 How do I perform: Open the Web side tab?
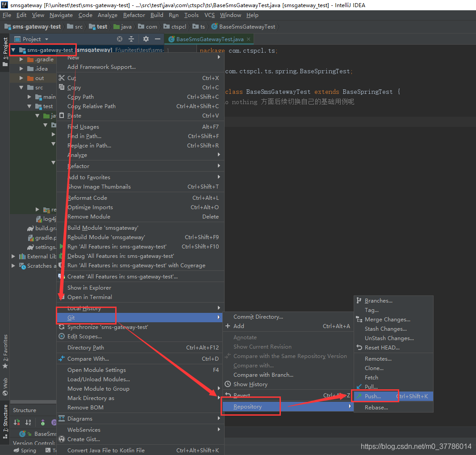point(5,386)
